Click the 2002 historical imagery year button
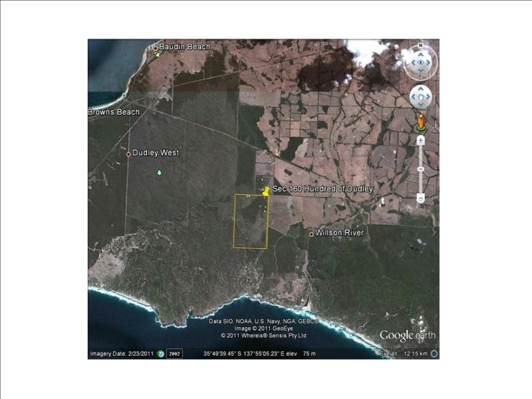This screenshot has height=399, width=532. pyautogui.click(x=174, y=354)
